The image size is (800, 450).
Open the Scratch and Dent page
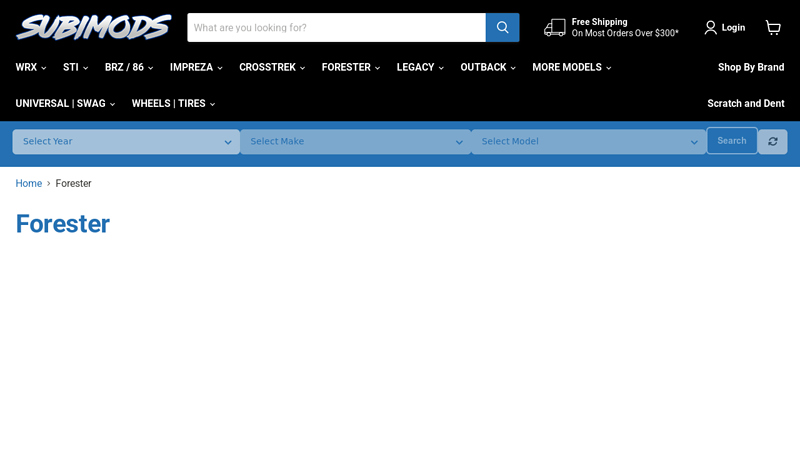tap(745, 103)
